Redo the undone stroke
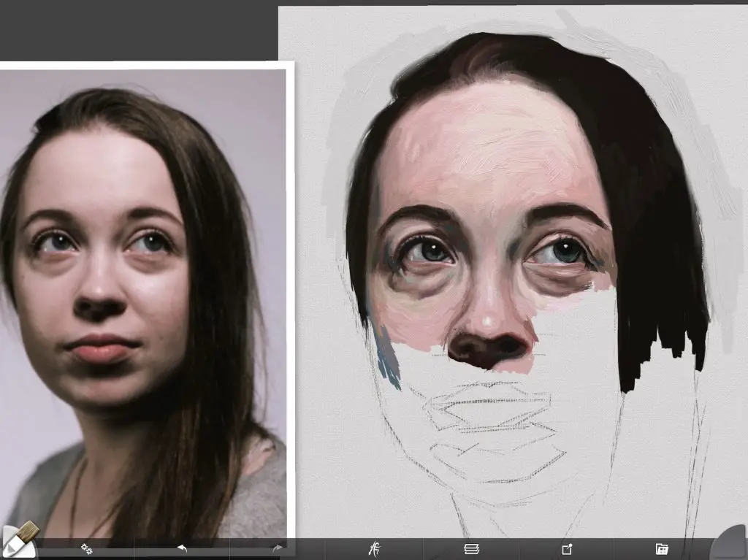This screenshot has height=560, width=748. 278,548
